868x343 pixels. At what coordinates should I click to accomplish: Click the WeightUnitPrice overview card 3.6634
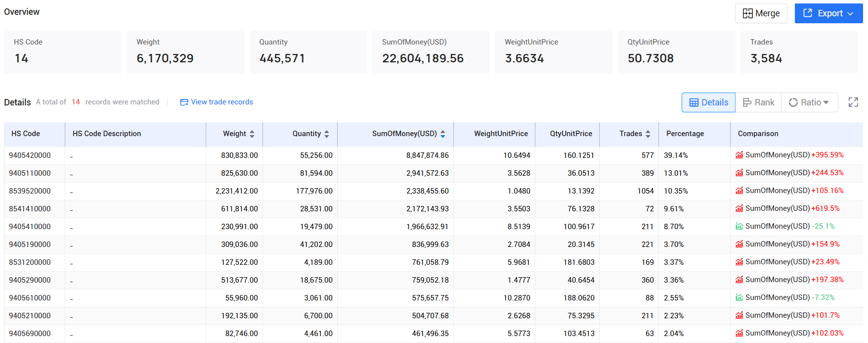coord(553,52)
